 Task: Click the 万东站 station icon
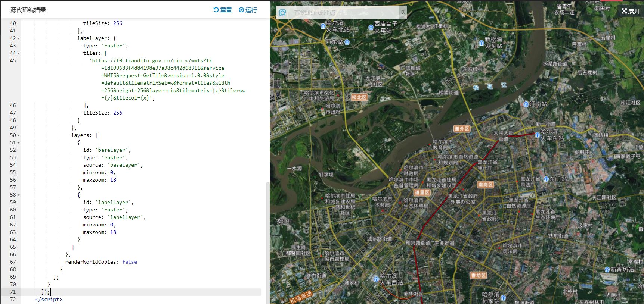pos(347,42)
